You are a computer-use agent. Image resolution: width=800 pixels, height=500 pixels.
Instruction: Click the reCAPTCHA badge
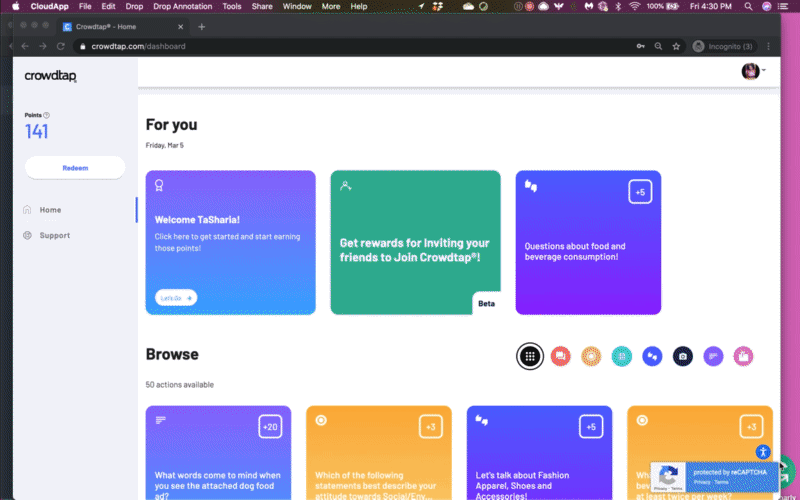(714, 476)
